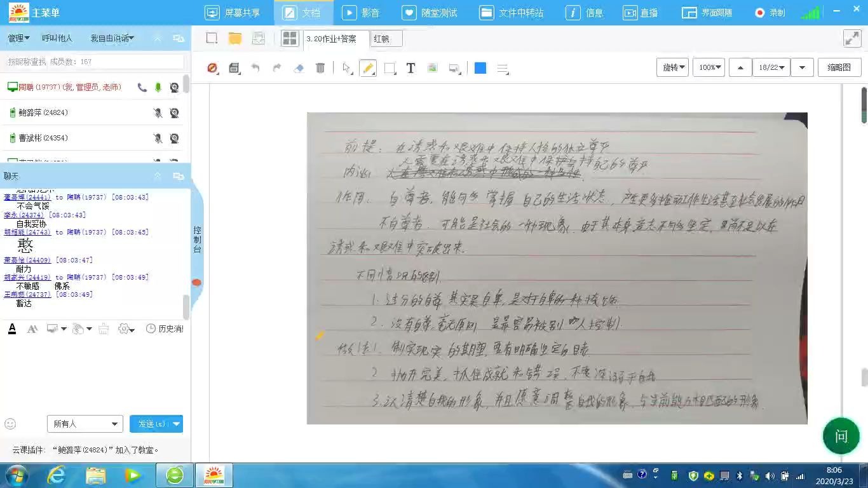Select the 红帆 document tab

pyautogui.click(x=386, y=39)
